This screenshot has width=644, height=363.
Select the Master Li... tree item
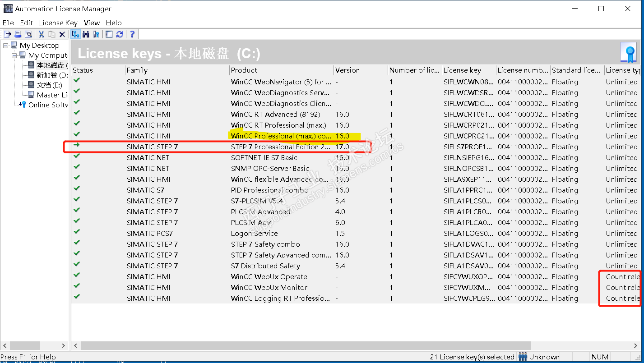52,95
